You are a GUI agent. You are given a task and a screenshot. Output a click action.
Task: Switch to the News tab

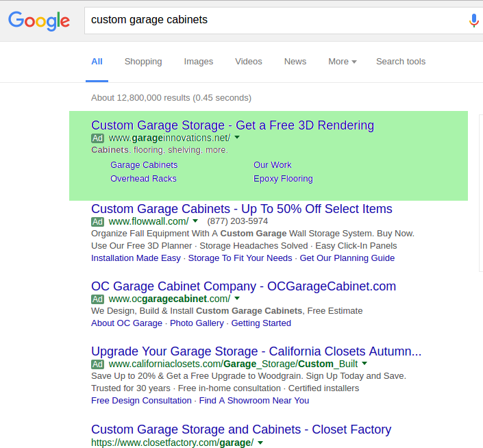pos(295,62)
